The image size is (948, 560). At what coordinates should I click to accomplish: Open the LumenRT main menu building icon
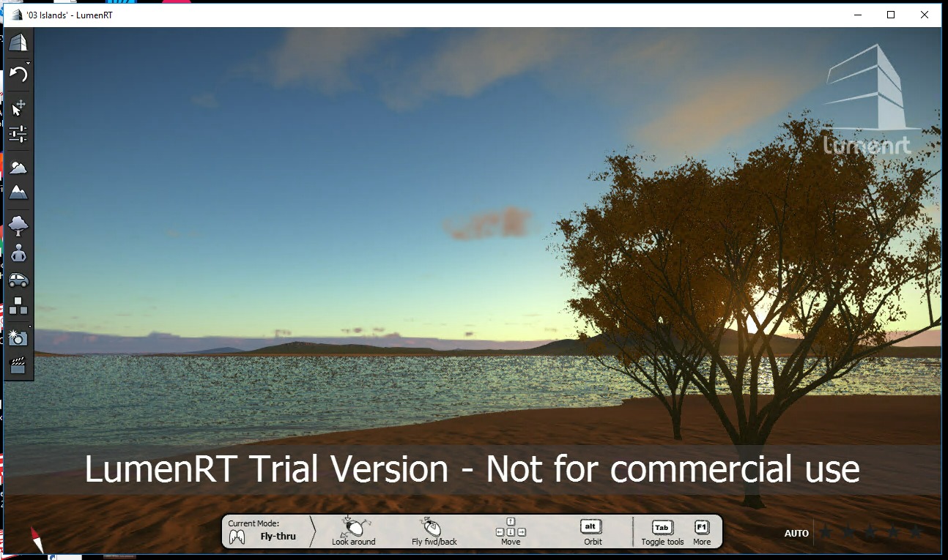(x=18, y=42)
